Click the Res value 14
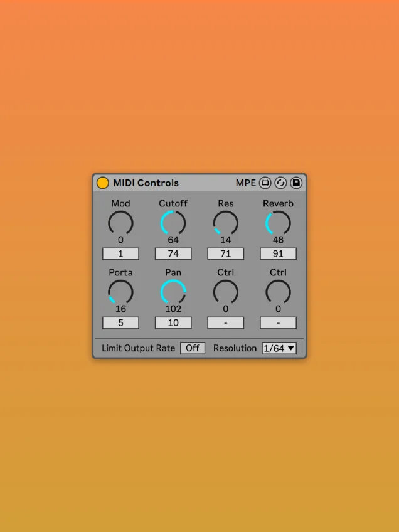The image size is (399, 532). point(226,240)
